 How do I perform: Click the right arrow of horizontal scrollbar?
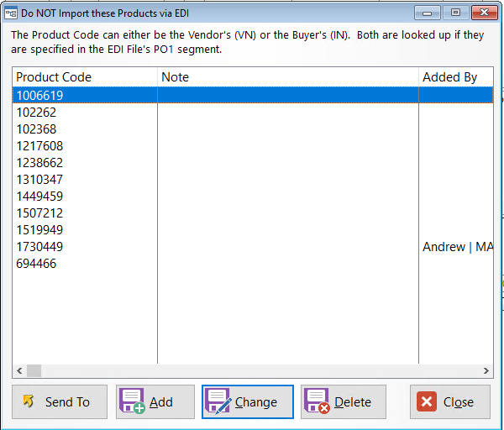tap(486, 371)
